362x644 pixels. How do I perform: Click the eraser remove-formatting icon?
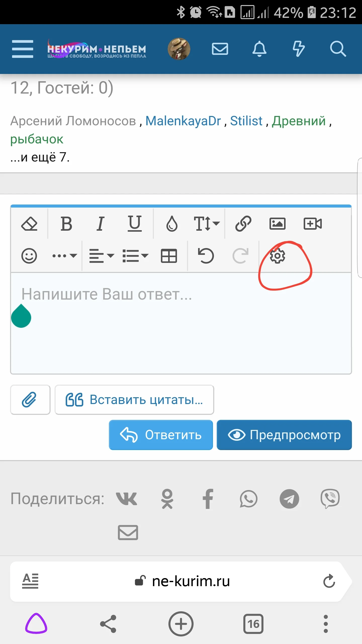tap(29, 223)
